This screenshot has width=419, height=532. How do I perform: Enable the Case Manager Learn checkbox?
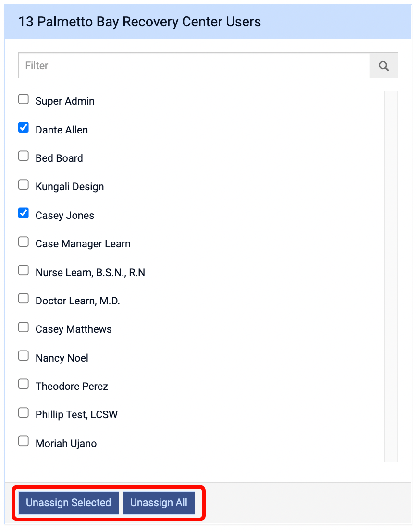coord(24,242)
